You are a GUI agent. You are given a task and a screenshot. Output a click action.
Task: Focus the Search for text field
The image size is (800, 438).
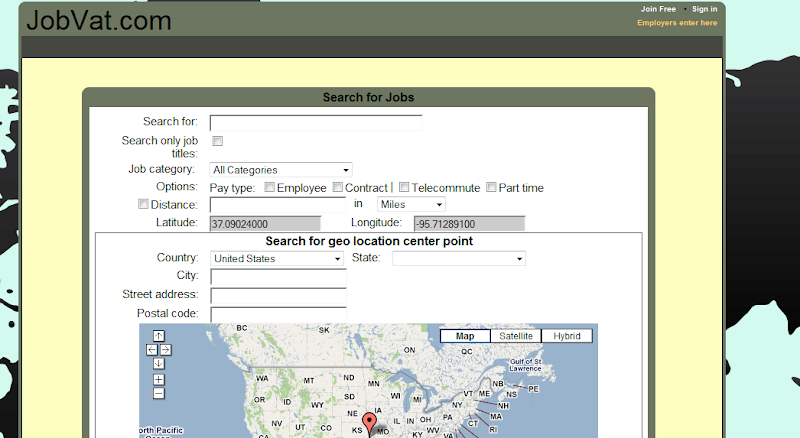316,123
